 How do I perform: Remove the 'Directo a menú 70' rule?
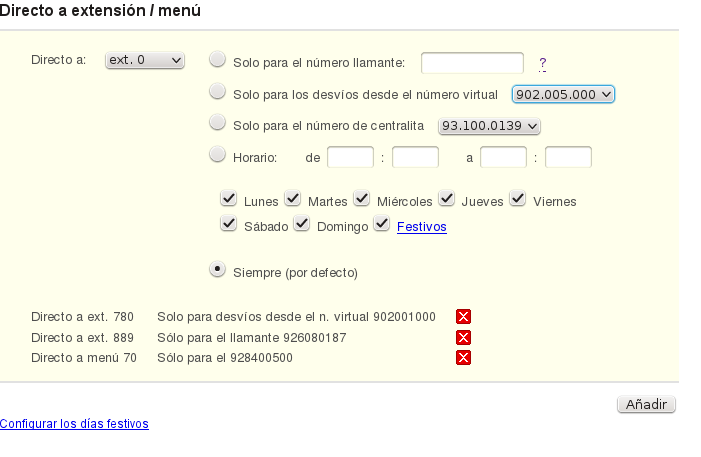[x=463, y=358]
